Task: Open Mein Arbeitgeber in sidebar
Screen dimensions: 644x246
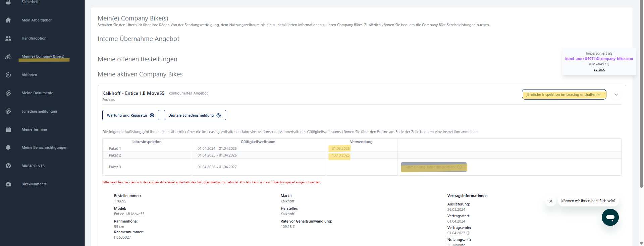Action: (37, 20)
